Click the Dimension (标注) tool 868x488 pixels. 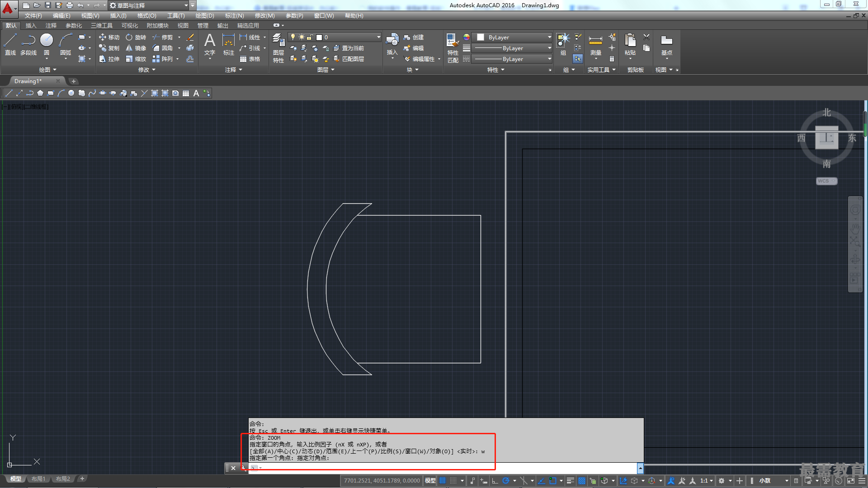click(229, 44)
